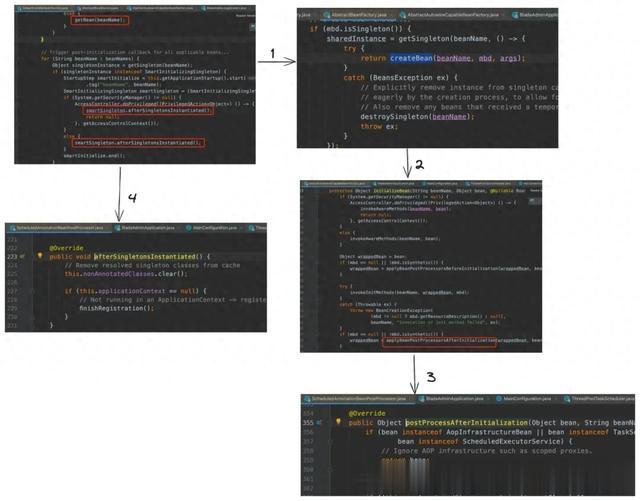
Task: Click the override gutter marker at line 223
Action: point(22,257)
